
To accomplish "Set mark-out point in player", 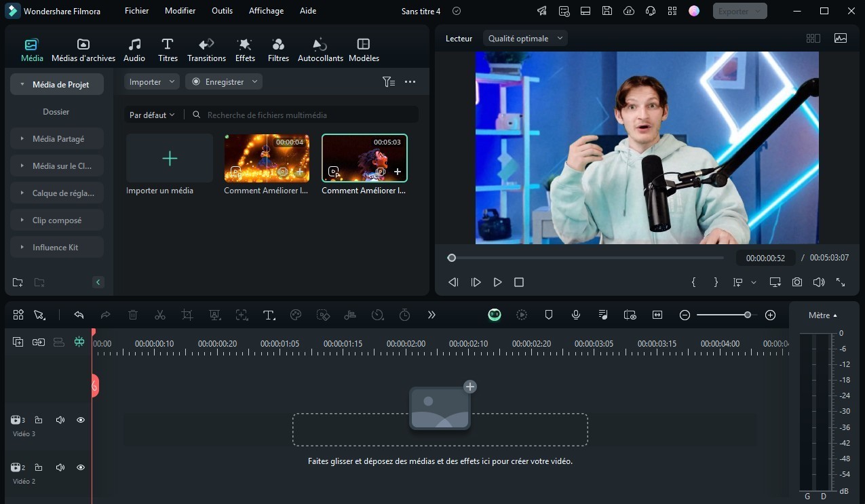I will (x=716, y=282).
